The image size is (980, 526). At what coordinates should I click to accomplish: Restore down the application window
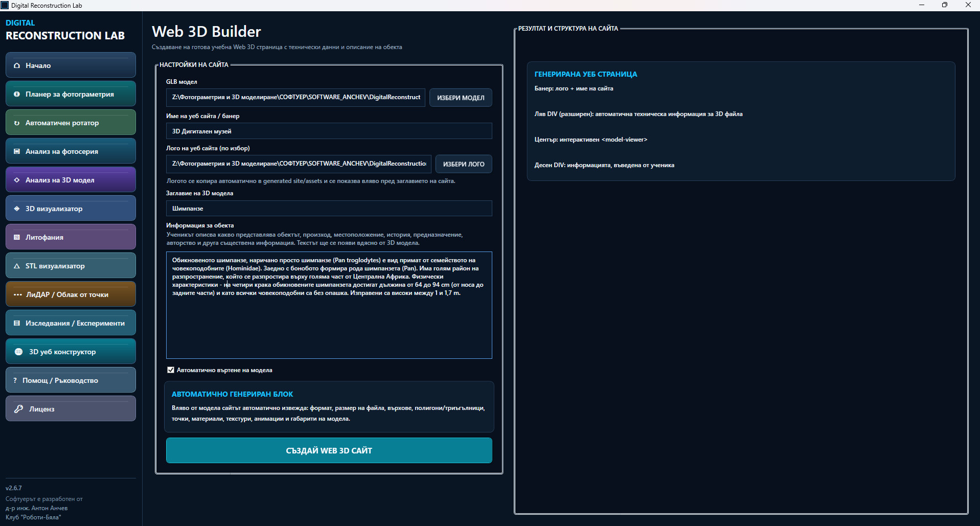[945, 5]
